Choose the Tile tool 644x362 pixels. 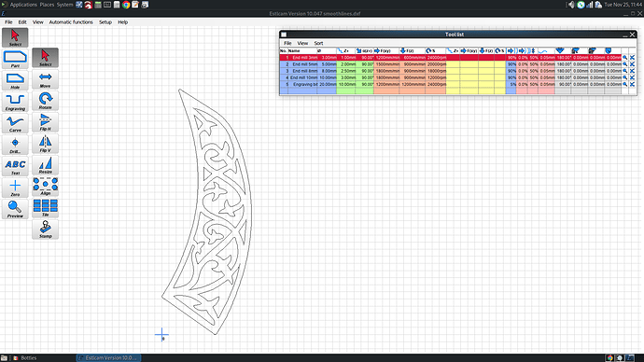click(x=45, y=208)
